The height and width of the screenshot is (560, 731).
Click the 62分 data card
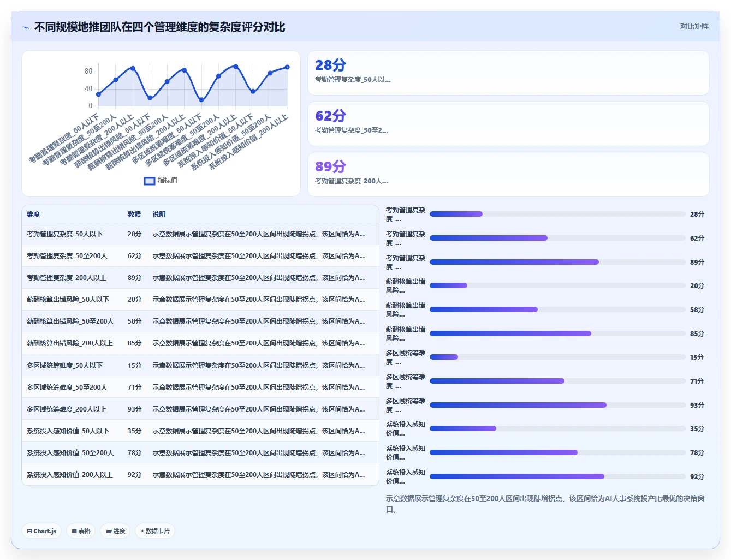tap(508, 124)
